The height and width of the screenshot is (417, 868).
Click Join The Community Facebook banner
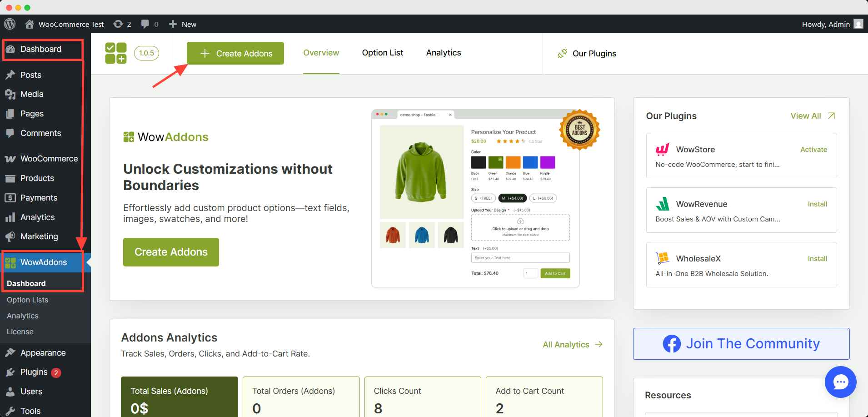(x=741, y=344)
